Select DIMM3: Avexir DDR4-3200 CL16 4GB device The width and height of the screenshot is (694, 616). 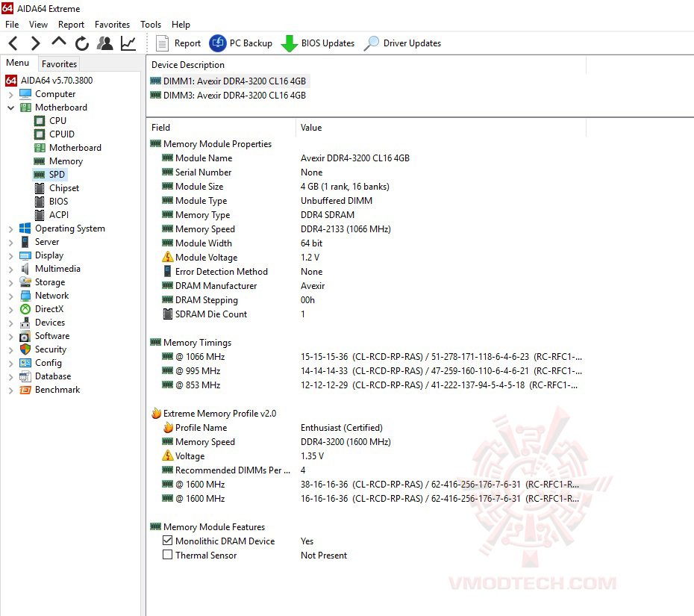(x=228, y=96)
